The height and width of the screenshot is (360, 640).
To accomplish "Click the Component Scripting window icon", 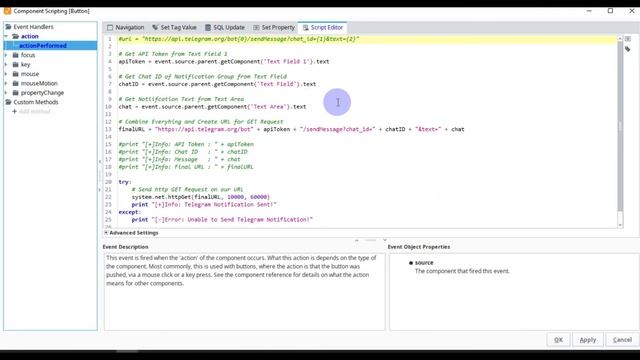I will 7,11.
